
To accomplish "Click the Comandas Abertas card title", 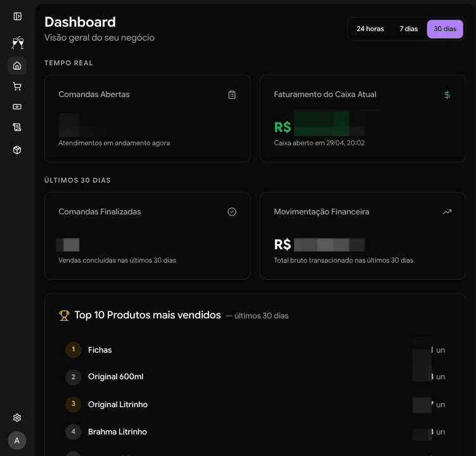I will coord(94,94).
